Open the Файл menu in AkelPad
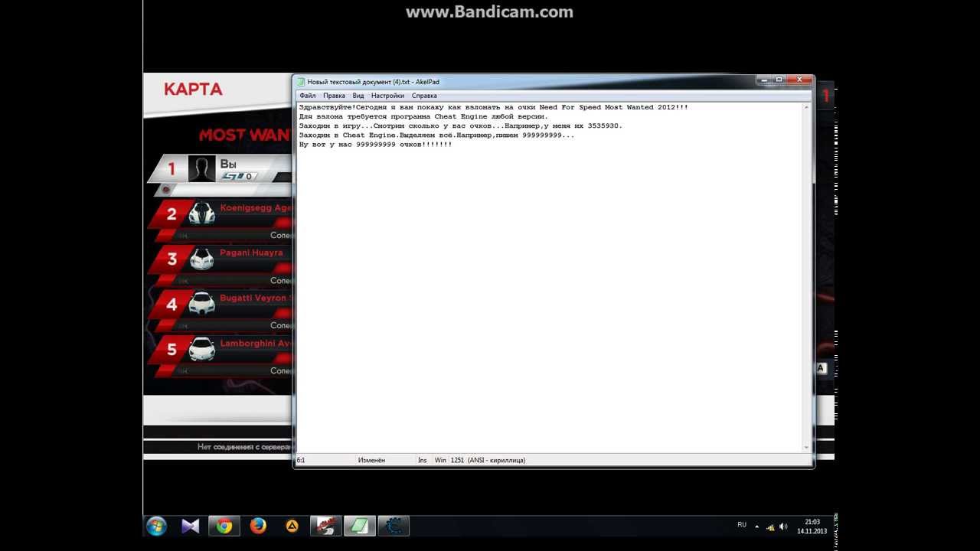 pos(307,96)
